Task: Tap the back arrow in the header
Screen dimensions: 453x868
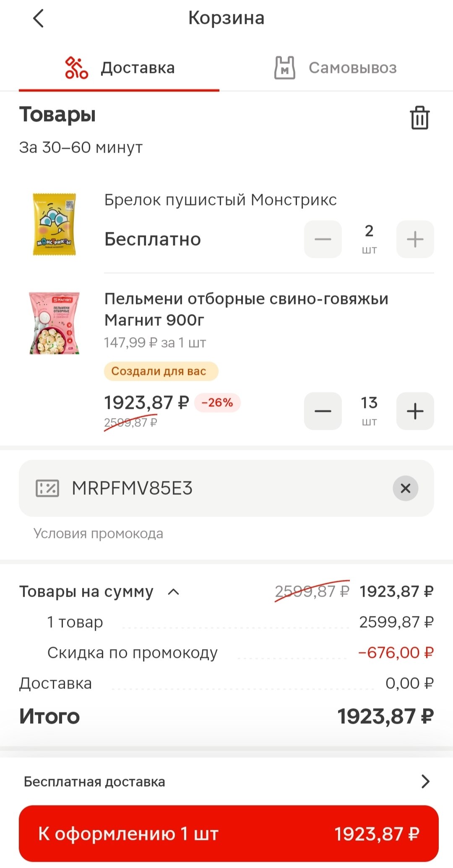Action: (38, 19)
